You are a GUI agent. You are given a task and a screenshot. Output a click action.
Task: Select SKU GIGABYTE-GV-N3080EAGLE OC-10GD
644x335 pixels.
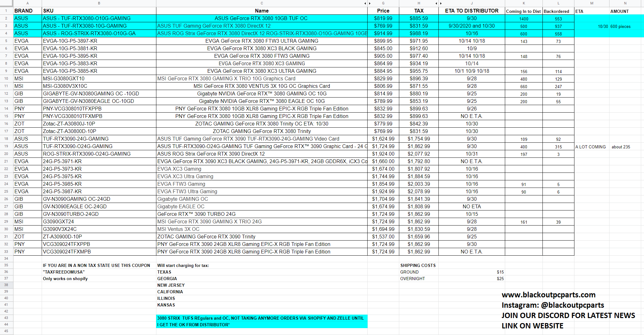(99, 101)
